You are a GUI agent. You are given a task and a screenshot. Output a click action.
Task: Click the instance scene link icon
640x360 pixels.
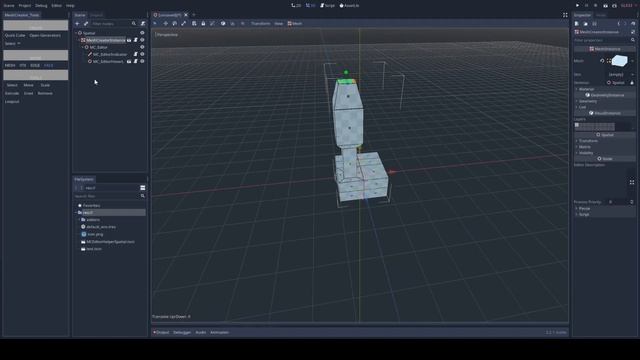[x=86, y=24]
